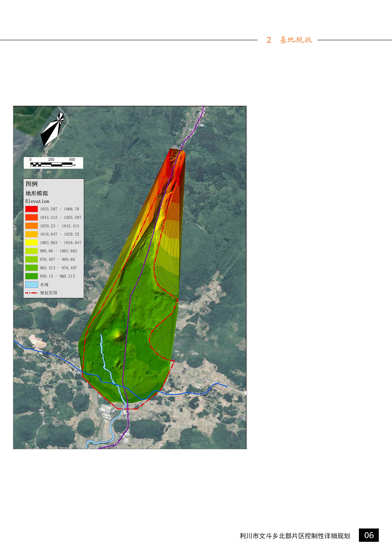
Task: Click the 963.313 - 976.497 green swatch
Action: click(x=31, y=268)
